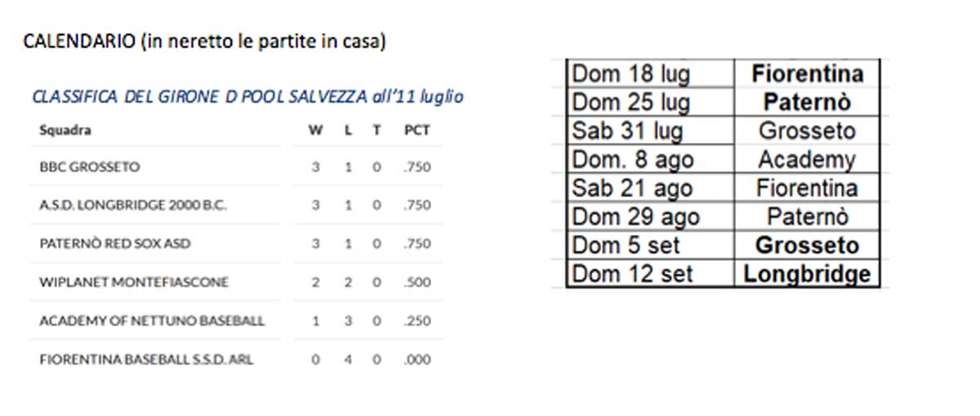Click the T column header
Image resolution: width=980 pixels, height=416 pixels.
tap(376, 131)
